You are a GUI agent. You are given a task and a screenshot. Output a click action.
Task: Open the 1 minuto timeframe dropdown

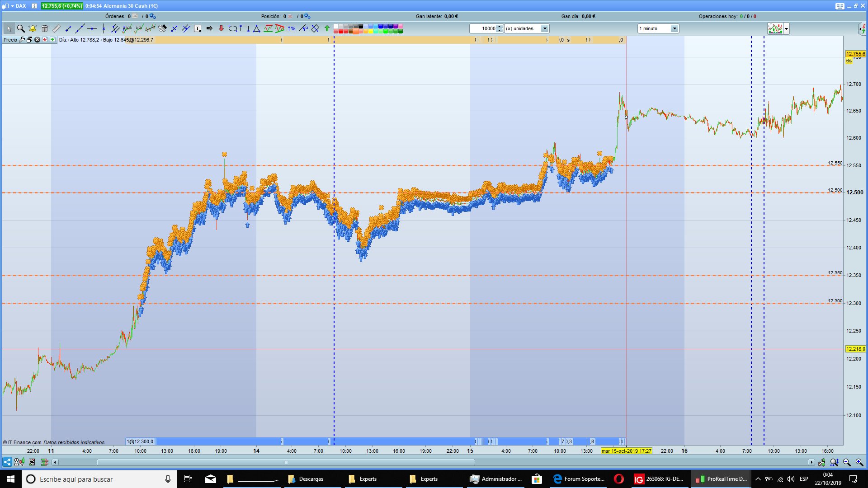pos(675,28)
